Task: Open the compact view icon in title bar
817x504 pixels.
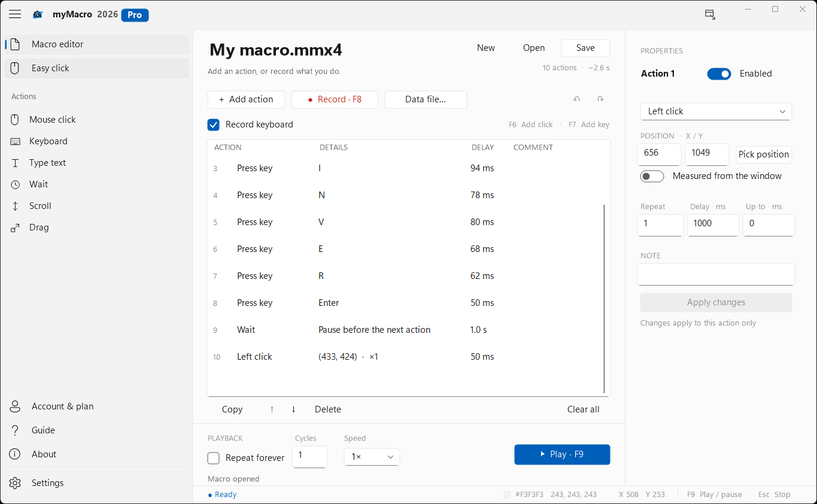Action: [710, 14]
